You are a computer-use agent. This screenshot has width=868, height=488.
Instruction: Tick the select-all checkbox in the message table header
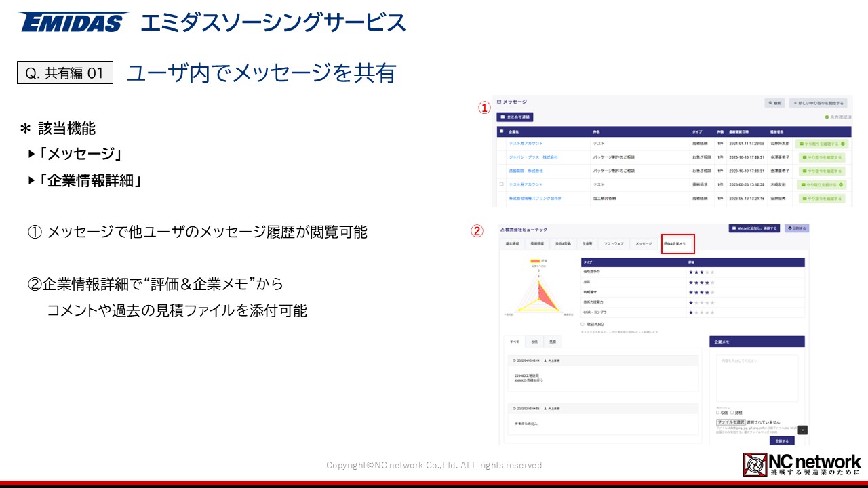pos(502,131)
